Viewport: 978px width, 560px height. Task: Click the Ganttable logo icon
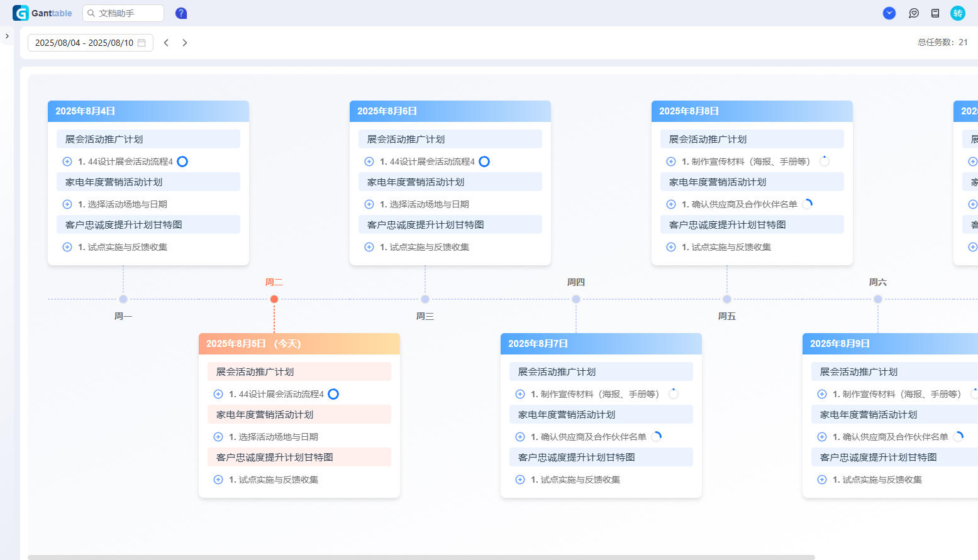pos(21,13)
